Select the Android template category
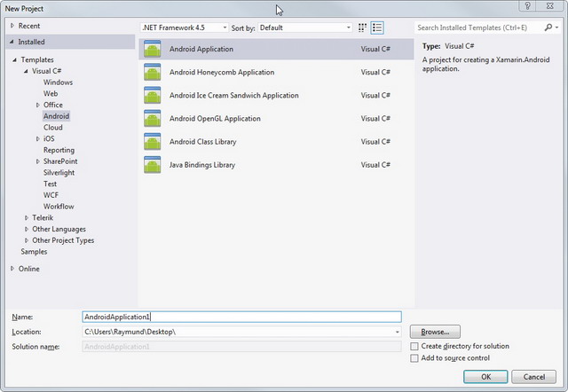Screen dimensions: 568x392 56,116
